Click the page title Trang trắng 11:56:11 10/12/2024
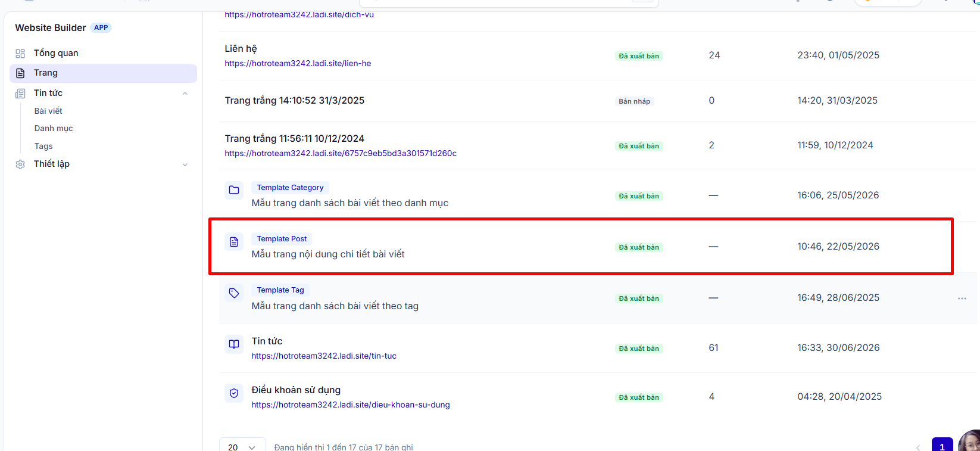 [x=295, y=138]
